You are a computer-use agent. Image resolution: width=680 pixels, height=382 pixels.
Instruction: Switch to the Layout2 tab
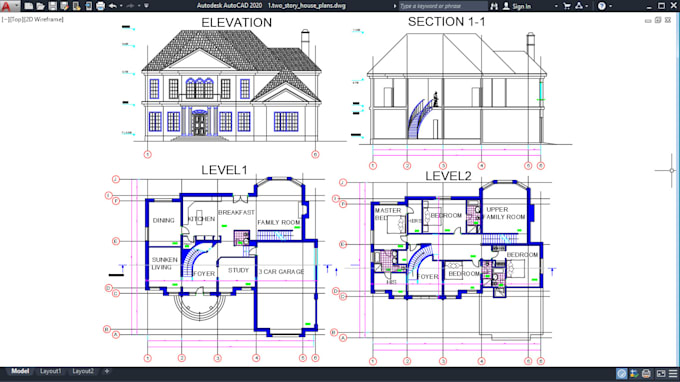83,371
